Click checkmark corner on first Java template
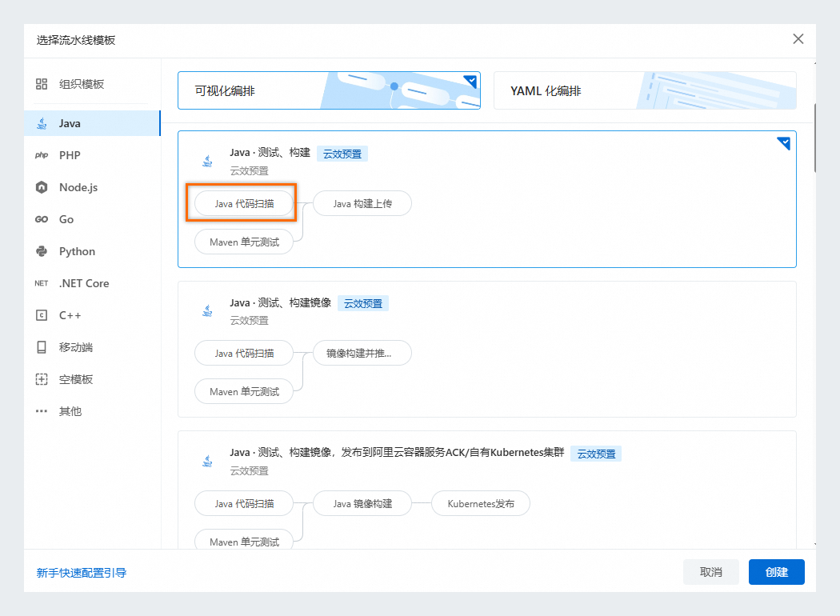The width and height of the screenshot is (840, 616). click(x=785, y=142)
